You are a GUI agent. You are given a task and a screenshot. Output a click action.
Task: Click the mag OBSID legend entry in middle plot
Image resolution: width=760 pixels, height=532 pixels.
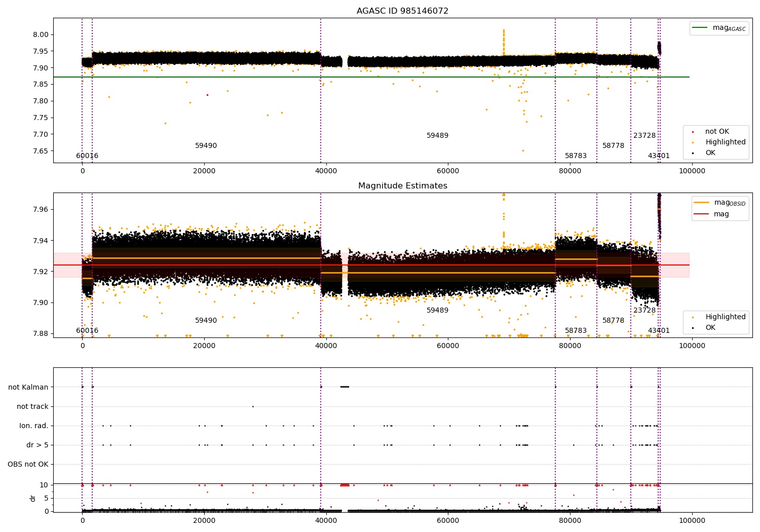[719, 203]
